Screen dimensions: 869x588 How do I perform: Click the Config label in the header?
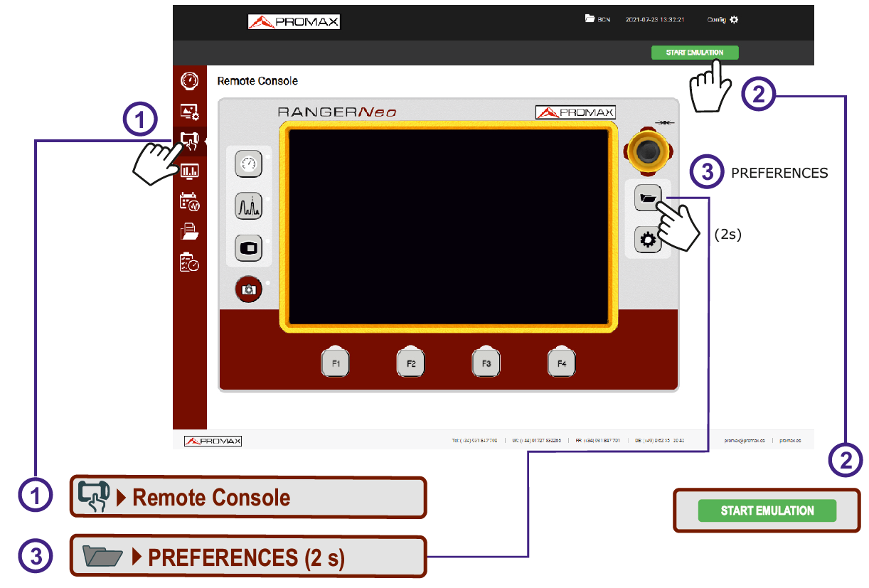pyautogui.click(x=716, y=20)
